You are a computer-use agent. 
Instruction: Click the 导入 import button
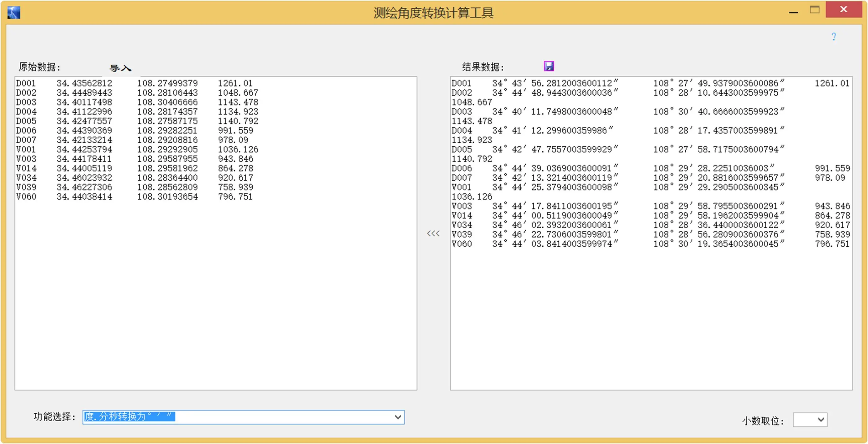coord(120,68)
